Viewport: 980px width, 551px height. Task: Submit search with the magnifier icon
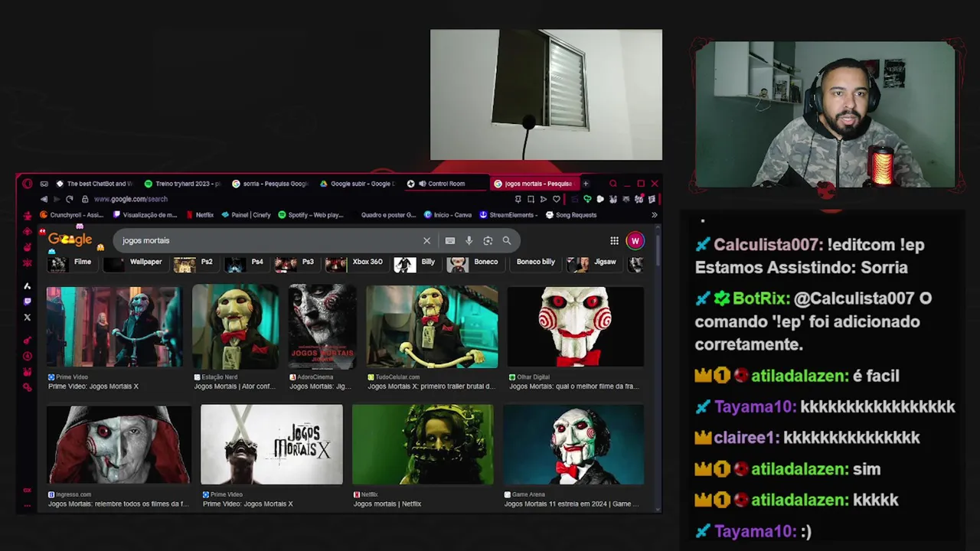coord(507,240)
